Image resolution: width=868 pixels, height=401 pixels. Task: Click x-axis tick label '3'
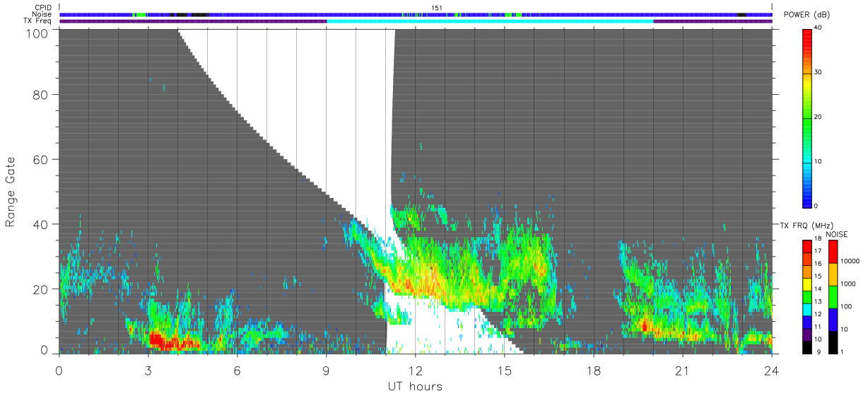(148, 371)
